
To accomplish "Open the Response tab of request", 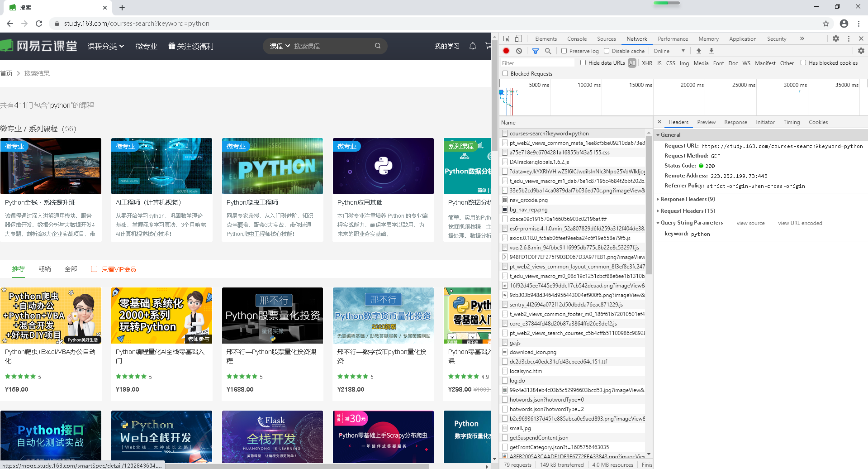I will [735, 122].
